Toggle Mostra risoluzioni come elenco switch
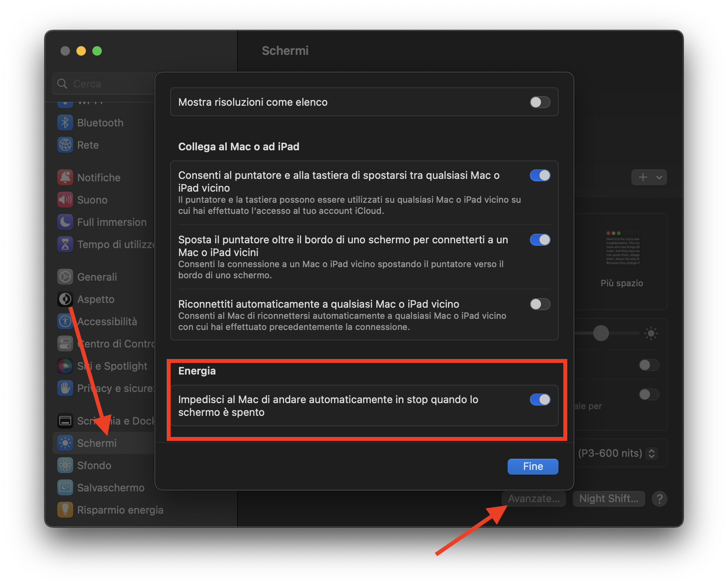 pos(540,102)
